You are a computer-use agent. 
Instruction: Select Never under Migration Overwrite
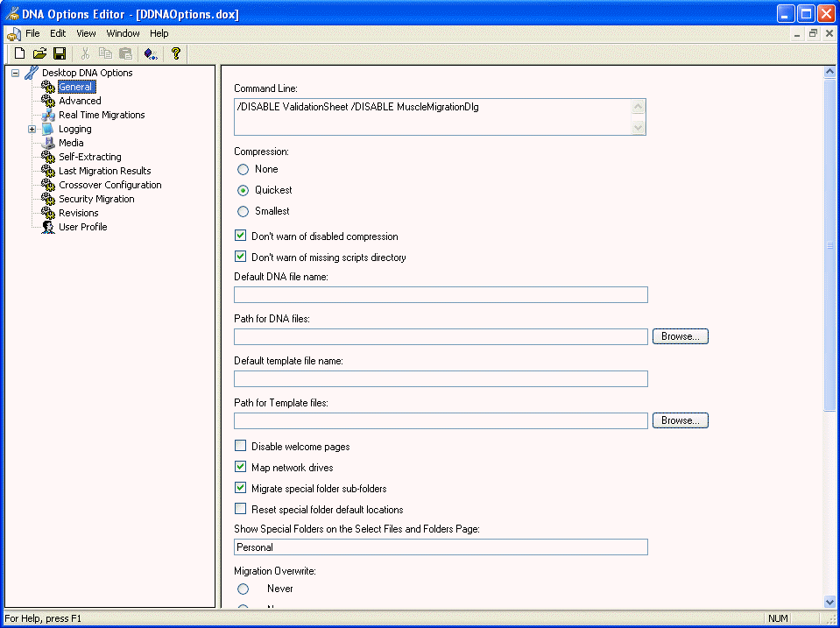click(x=244, y=589)
